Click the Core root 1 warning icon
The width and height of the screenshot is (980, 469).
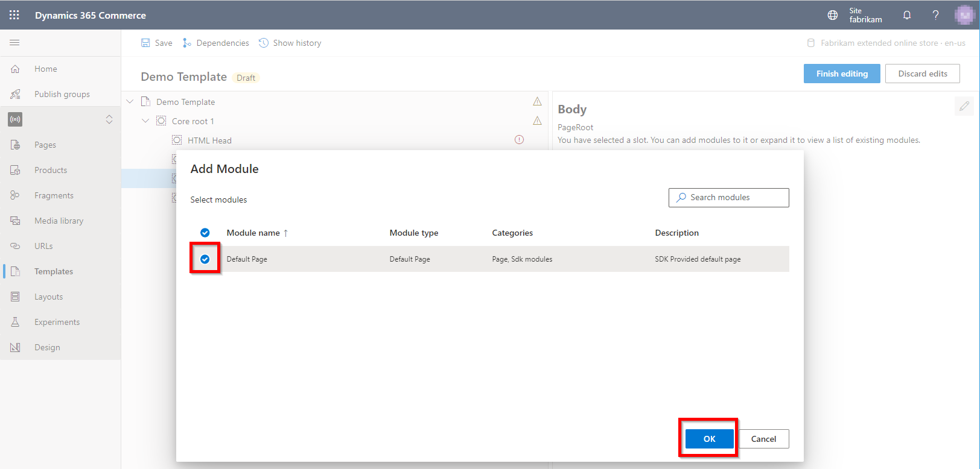[537, 121]
